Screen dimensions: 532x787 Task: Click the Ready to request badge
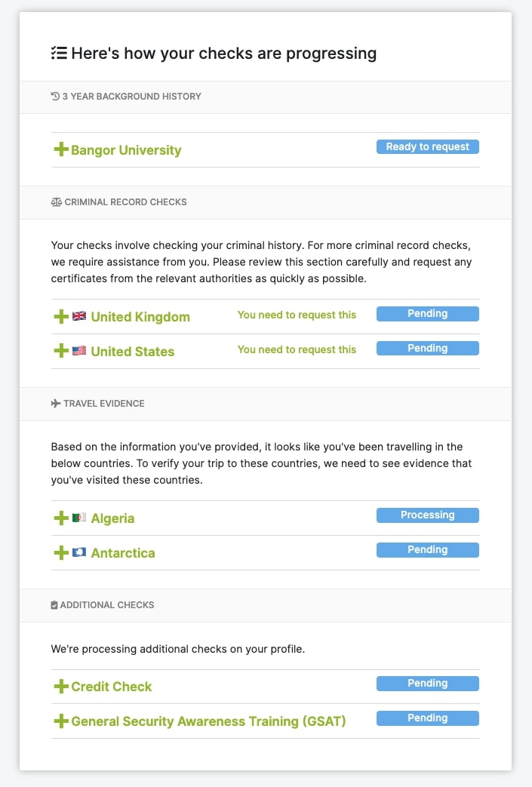[x=428, y=146]
